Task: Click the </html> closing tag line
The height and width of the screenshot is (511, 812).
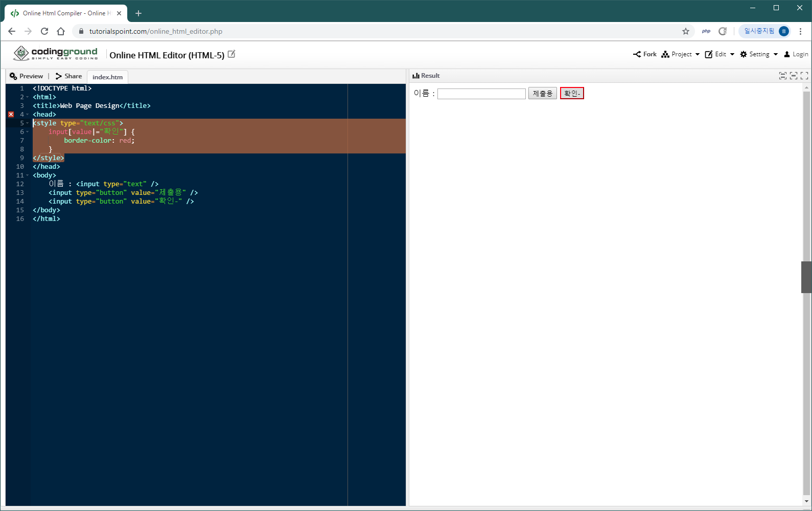Action: point(47,219)
